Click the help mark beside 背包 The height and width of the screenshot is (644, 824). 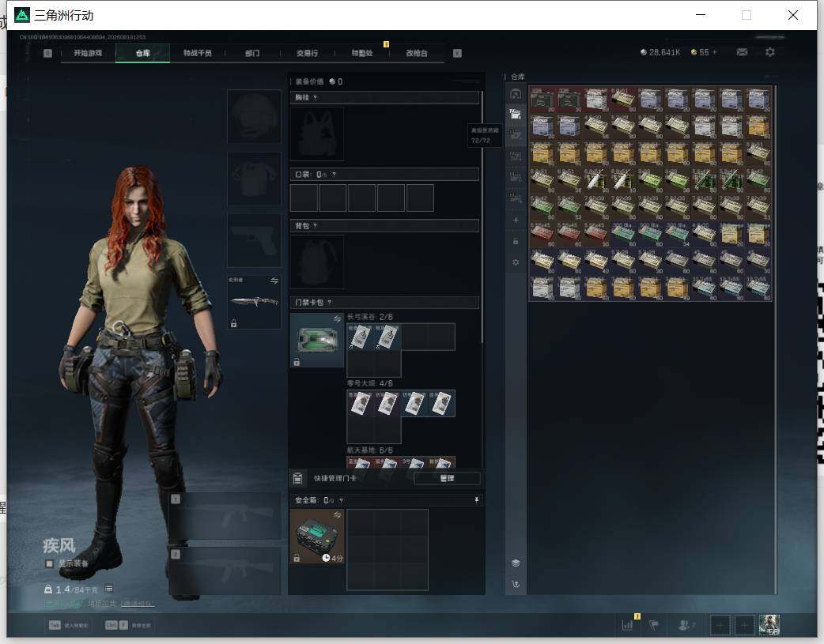click(315, 226)
